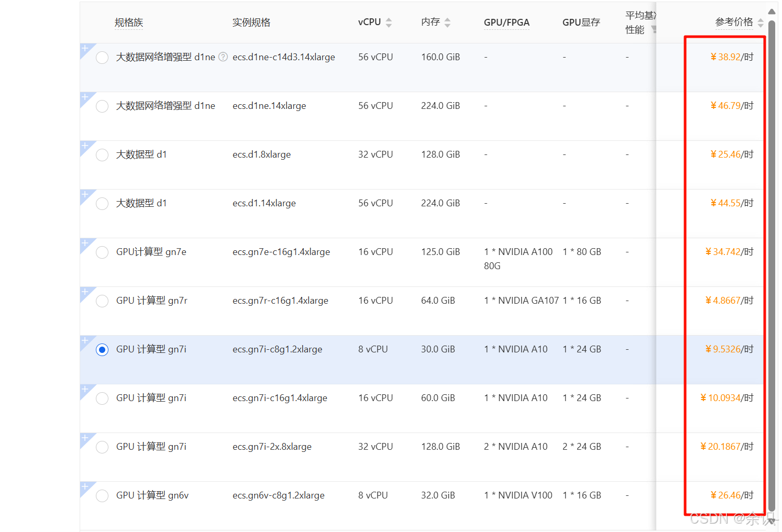This screenshot has width=782, height=532.
Task: Click scrollbar up arrow
Action: click(x=772, y=11)
